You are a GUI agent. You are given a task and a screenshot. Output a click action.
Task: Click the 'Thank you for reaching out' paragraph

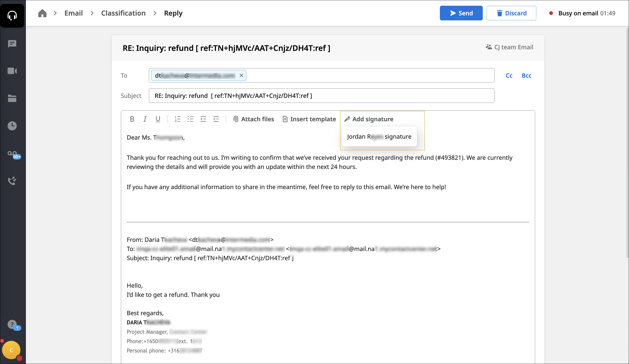click(320, 162)
